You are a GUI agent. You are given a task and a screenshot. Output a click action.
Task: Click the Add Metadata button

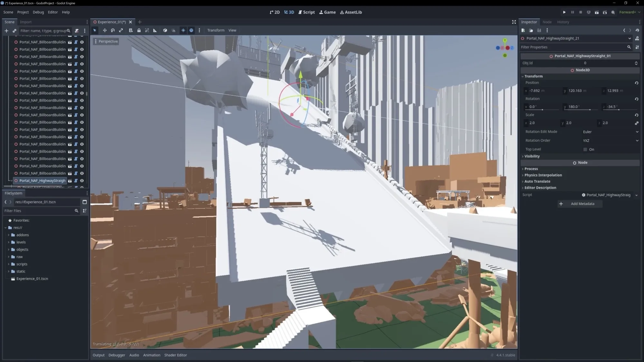coord(580,204)
